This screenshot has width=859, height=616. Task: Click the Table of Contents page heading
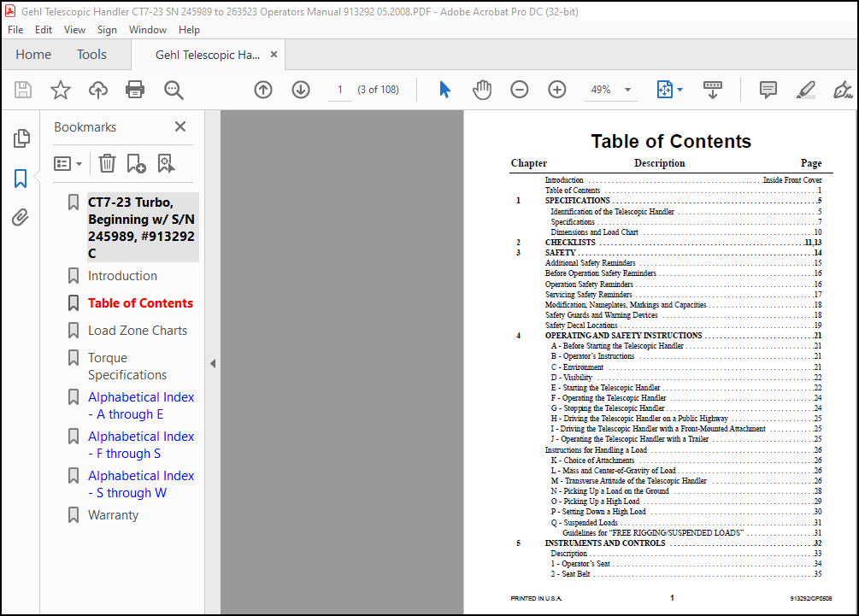[671, 141]
